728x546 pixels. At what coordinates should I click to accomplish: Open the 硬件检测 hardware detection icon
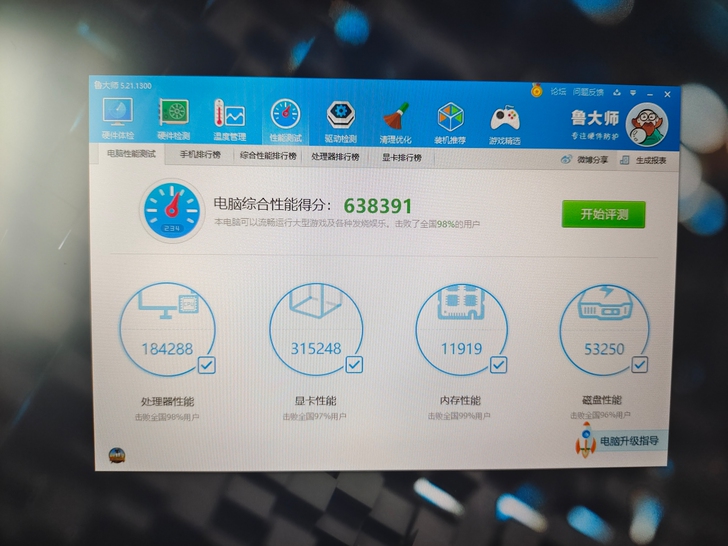pyautogui.click(x=173, y=119)
